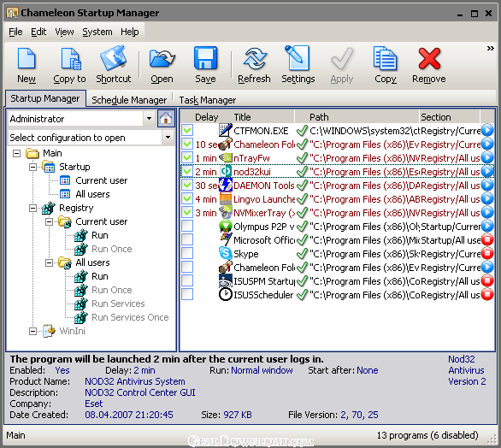Click the Olympus P2P program icon
The width and height of the screenshot is (501, 448).
(x=226, y=226)
